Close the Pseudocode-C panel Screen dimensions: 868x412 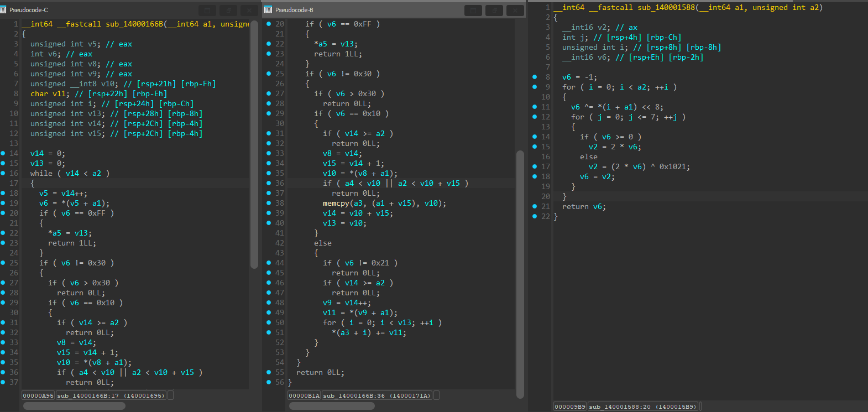(x=249, y=10)
